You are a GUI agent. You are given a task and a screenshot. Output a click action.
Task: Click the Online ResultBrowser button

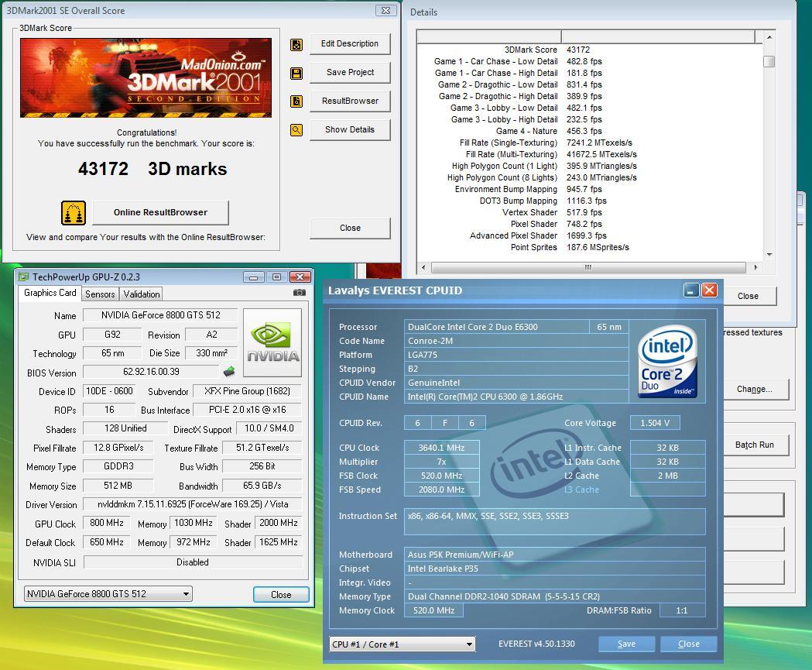[160, 212]
